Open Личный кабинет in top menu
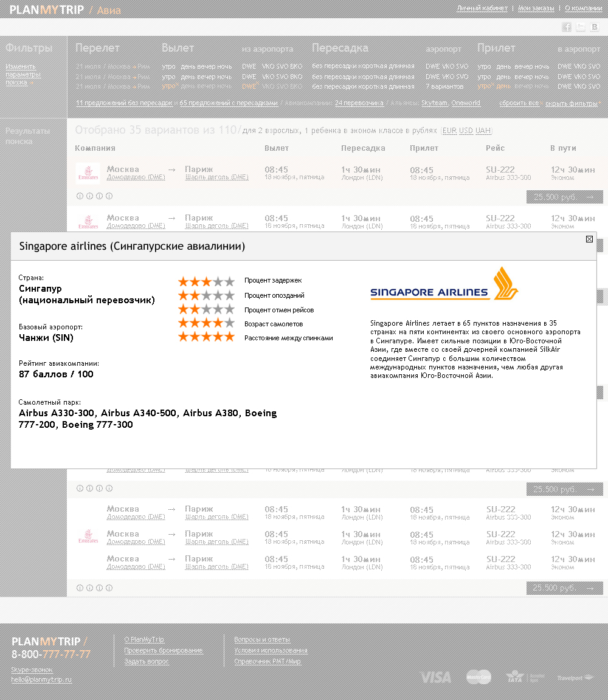Image resolution: width=608 pixels, height=700 pixels. coord(482,8)
